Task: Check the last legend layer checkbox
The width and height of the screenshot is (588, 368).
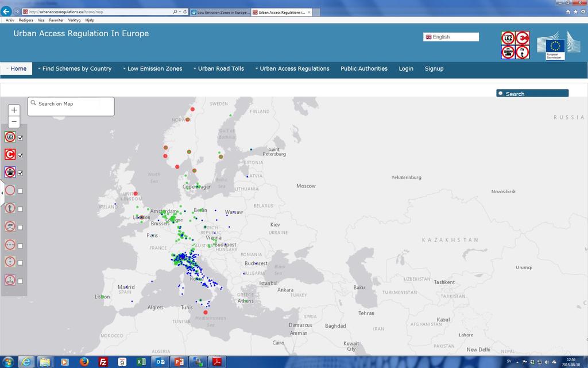Action: (x=21, y=281)
